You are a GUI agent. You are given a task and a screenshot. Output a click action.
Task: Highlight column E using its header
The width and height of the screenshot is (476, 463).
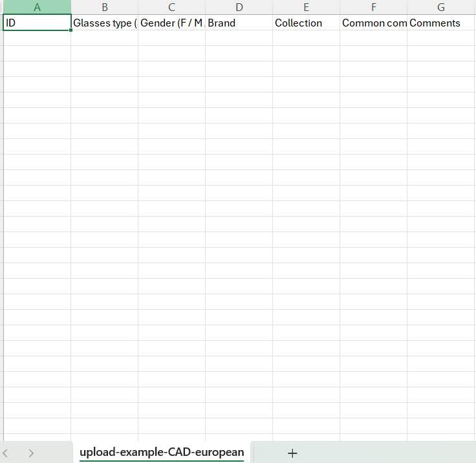[x=306, y=7]
